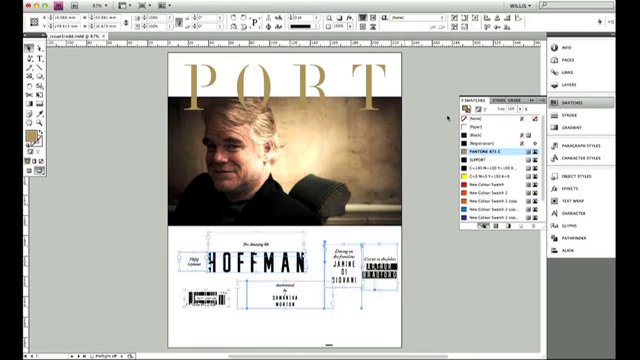The height and width of the screenshot is (360, 640).
Task: Click the reference point locator grid
Action: [34, 22]
